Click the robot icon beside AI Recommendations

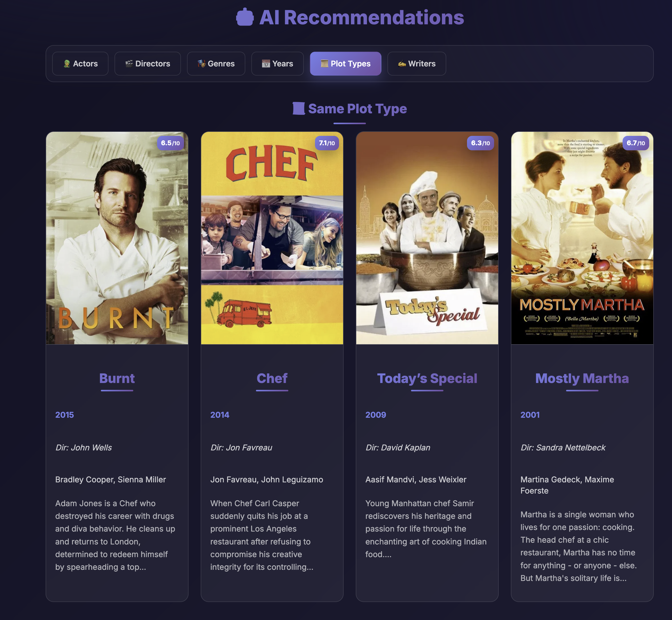click(x=245, y=17)
